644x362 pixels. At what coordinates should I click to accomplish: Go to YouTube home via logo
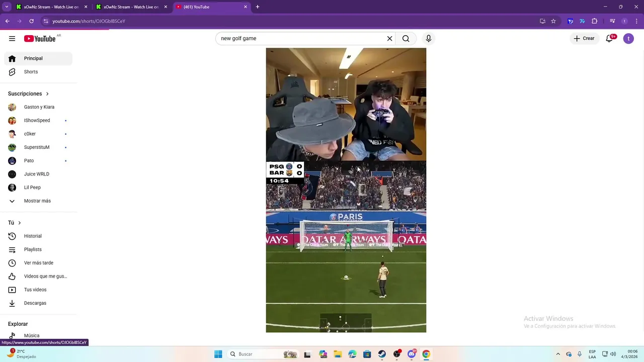coord(40,39)
